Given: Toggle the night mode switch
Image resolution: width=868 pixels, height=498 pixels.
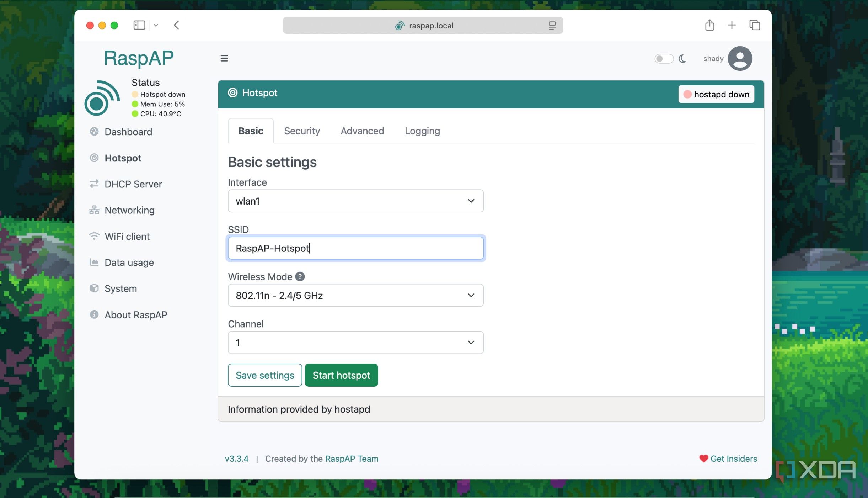Looking at the screenshot, I should [664, 58].
